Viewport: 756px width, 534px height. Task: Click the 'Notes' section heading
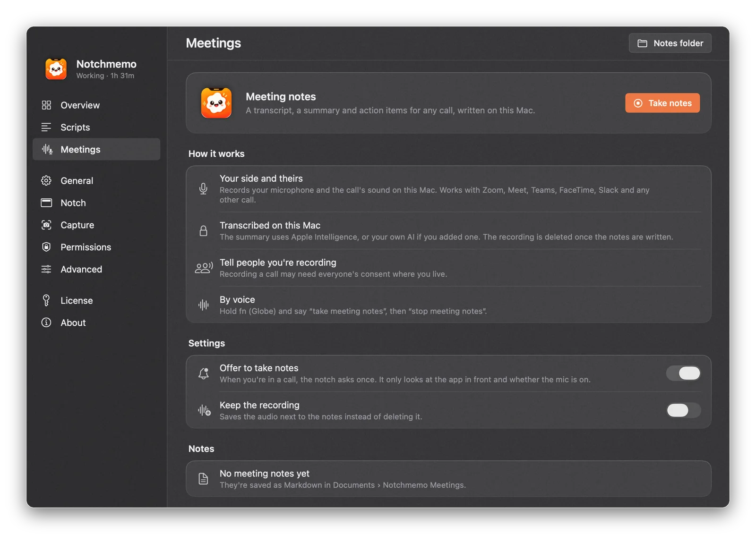[201, 449]
